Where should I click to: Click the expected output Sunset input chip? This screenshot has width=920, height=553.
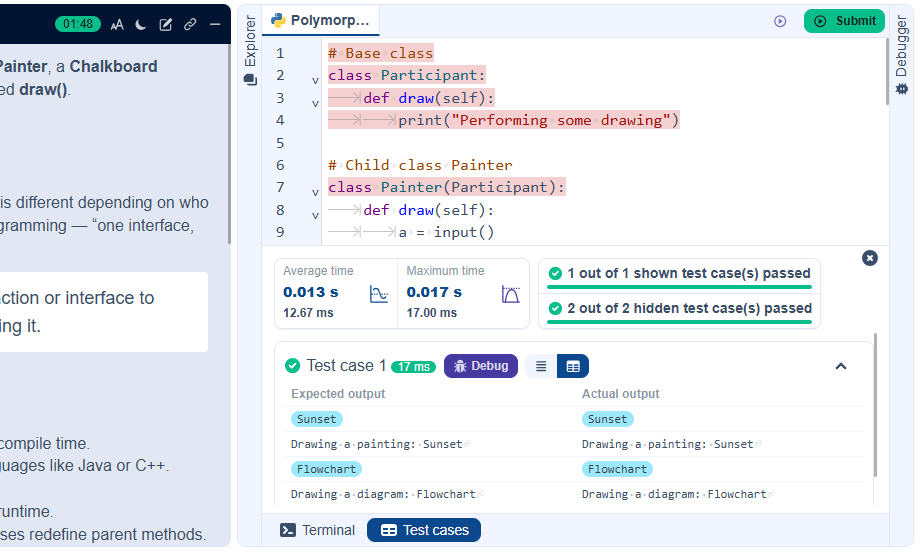click(317, 419)
